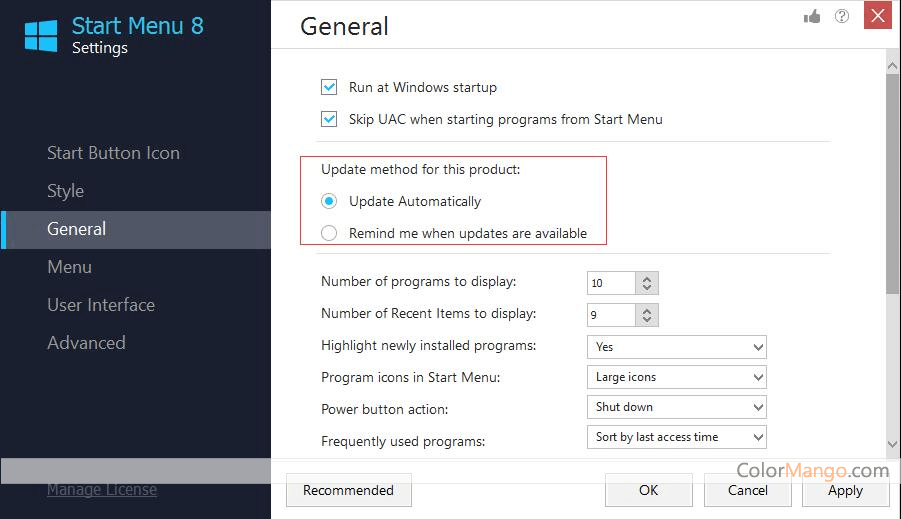
Task: Click the Number of programs input field
Action: pyautogui.click(x=611, y=283)
